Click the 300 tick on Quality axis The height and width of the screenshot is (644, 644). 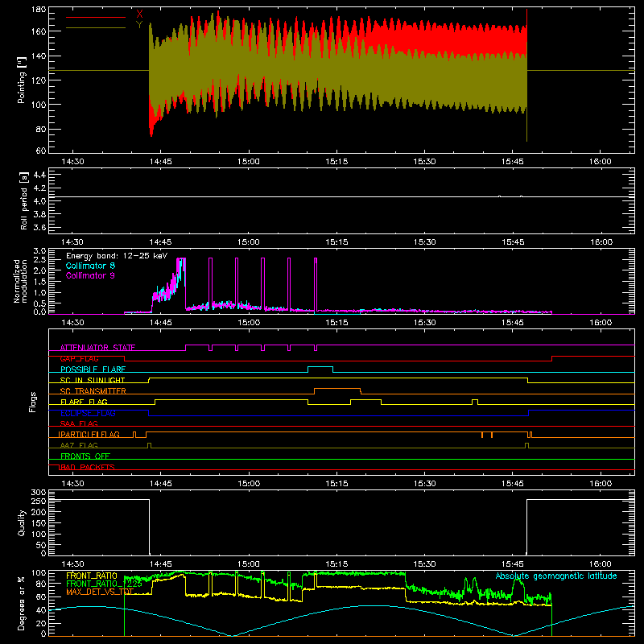39,493
